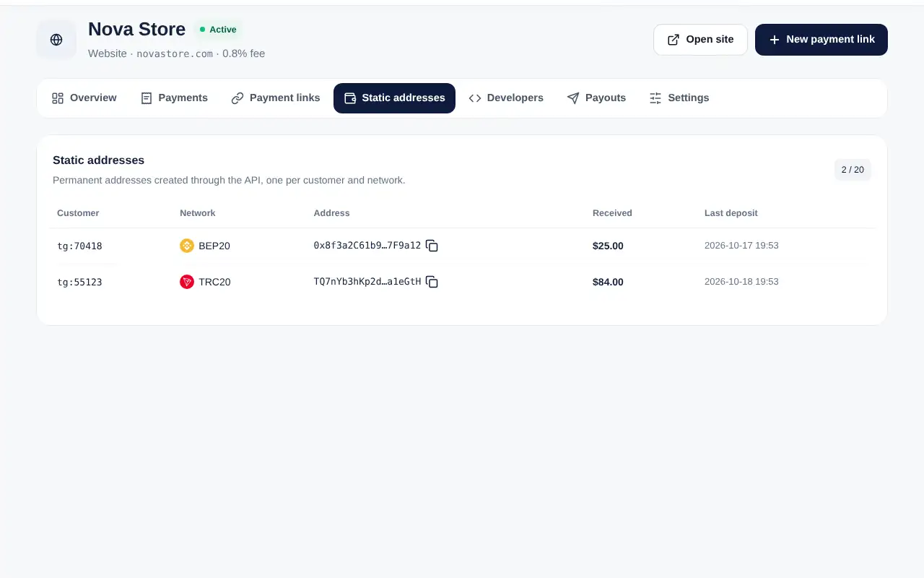
Task: Click the Customer column header
Action: [x=78, y=213]
